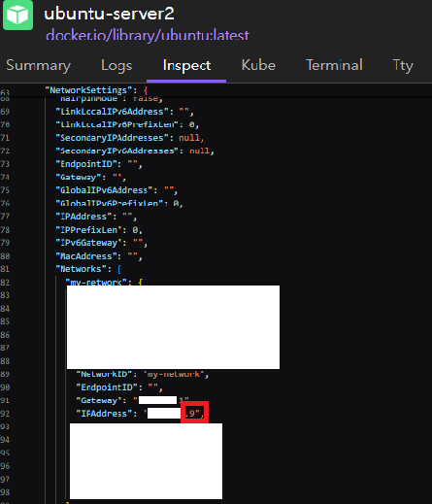Click the "GlobalIPv6PrefixLen" key

click(x=110, y=204)
